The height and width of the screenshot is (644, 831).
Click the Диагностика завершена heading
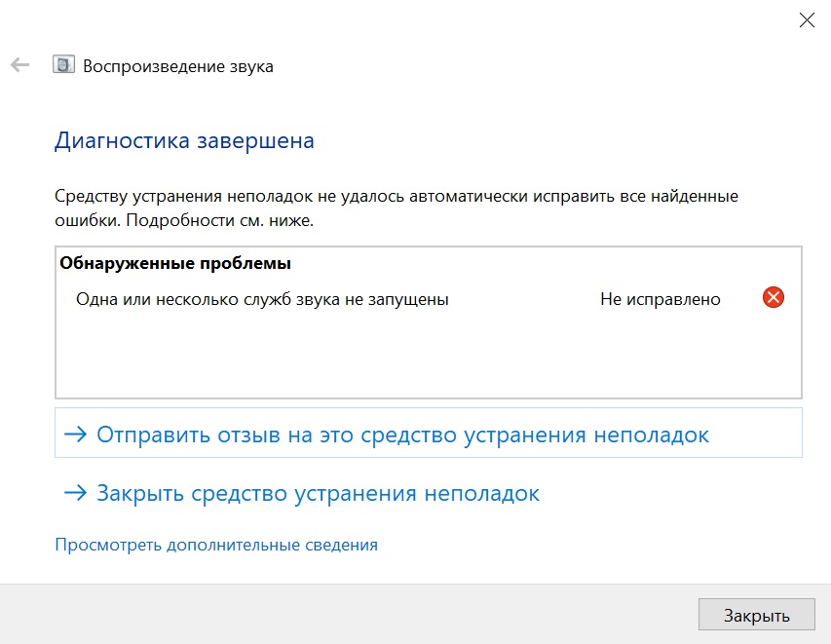pyautogui.click(x=184, y=140)
